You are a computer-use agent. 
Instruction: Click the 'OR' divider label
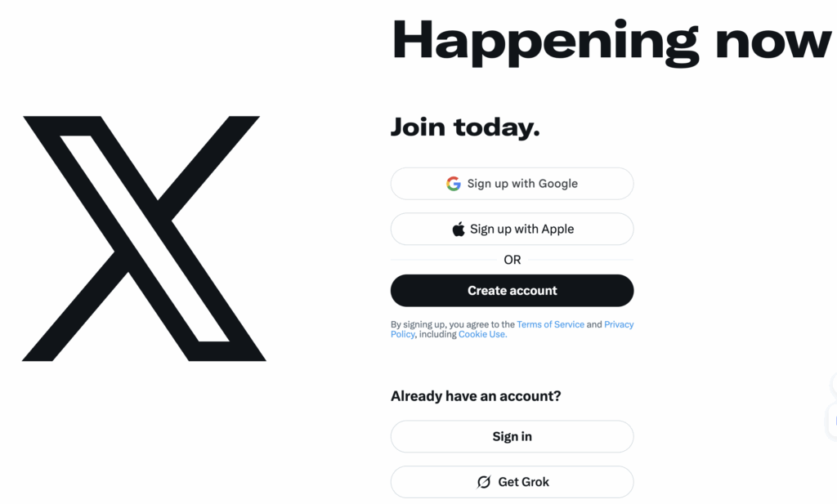[x=512, y=260]
